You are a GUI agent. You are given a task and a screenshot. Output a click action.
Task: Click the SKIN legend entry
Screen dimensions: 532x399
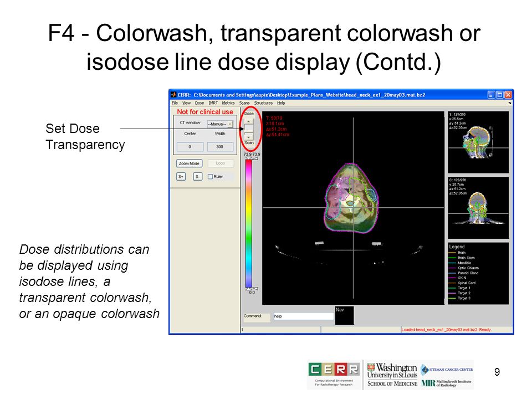tap(462, 278)
